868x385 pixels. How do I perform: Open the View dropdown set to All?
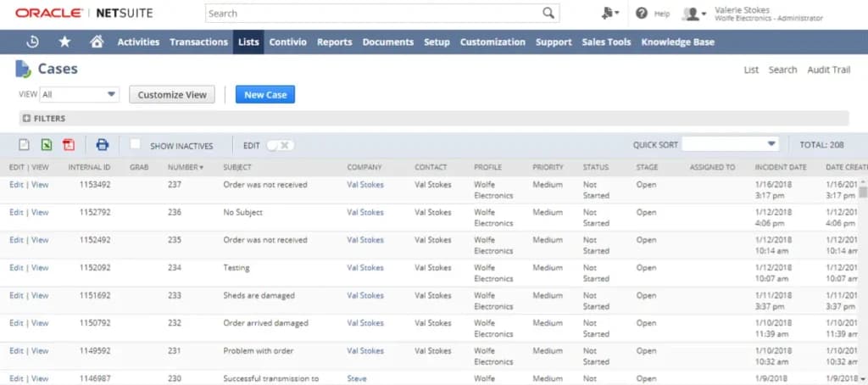tap(80, 94)
